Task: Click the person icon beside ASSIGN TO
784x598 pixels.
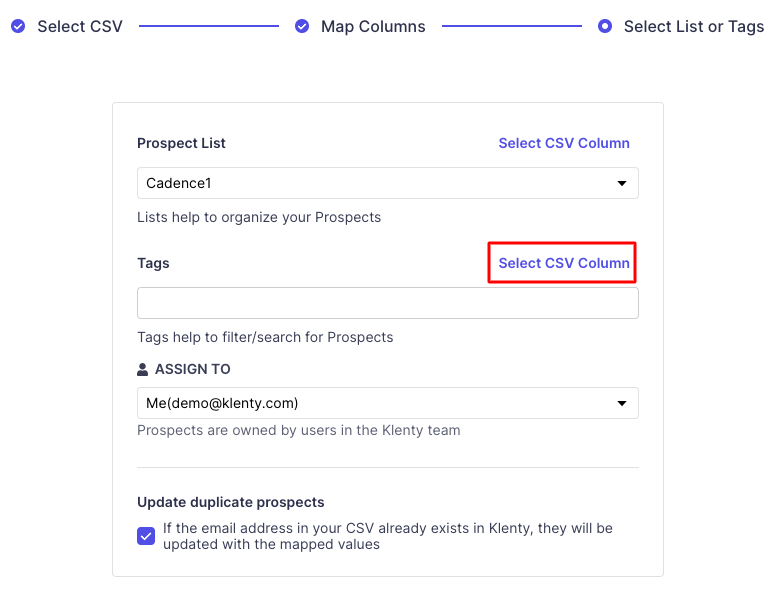Action: 143,369
